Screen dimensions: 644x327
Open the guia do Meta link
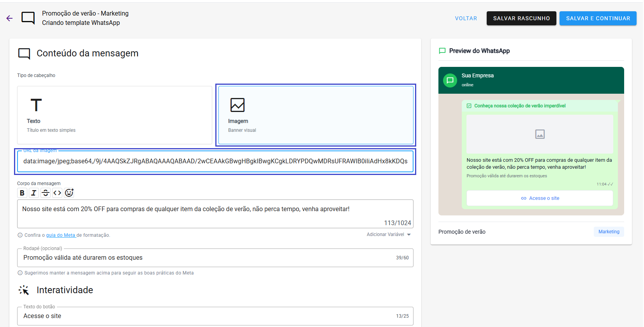(61, 235)
